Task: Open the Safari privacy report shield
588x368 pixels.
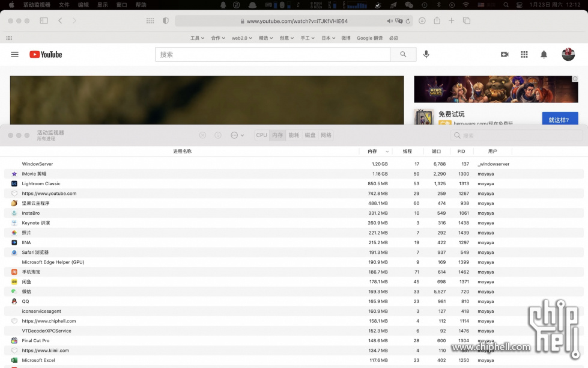Action: (165, 20)
